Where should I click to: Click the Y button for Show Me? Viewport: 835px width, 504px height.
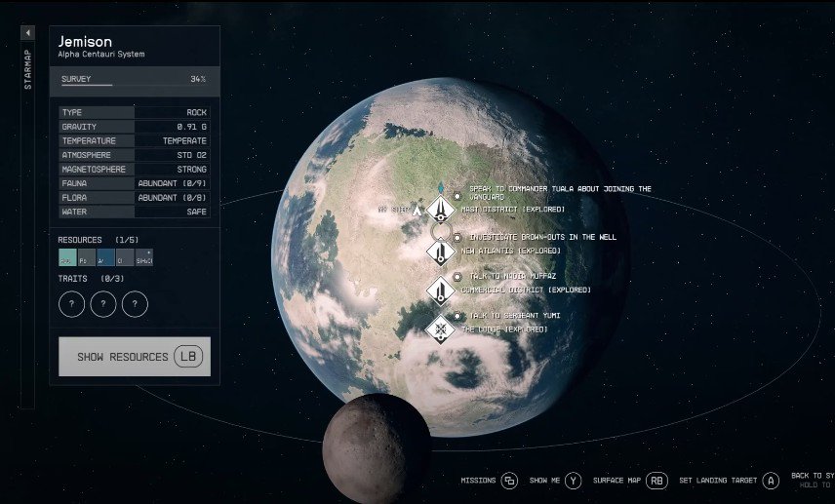tap(574, 481)
